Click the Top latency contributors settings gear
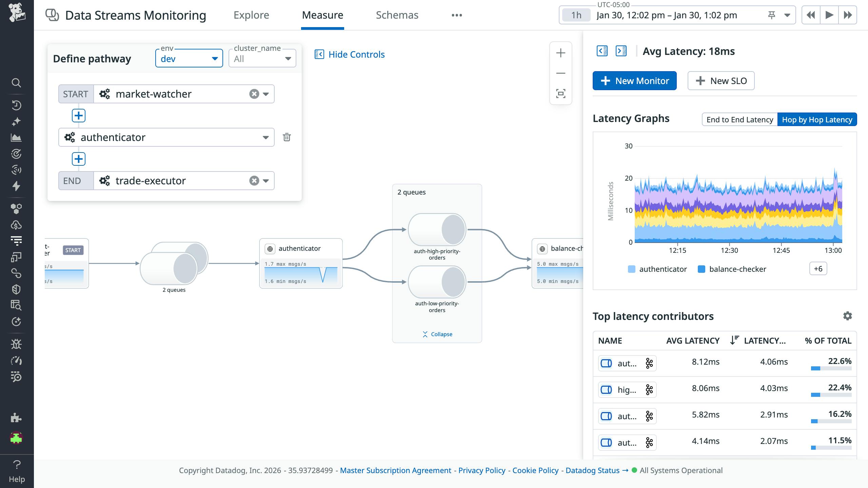 (x=848, y=316)
